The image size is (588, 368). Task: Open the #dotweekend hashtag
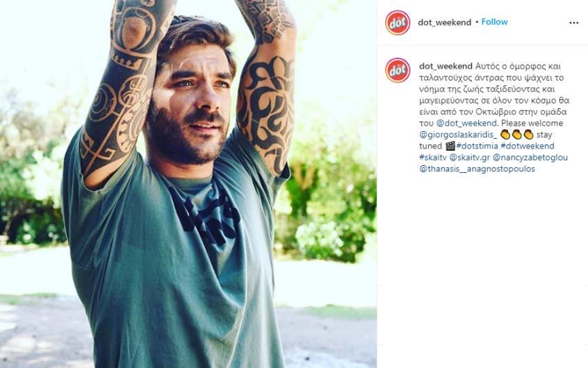(x=528, y=146)
